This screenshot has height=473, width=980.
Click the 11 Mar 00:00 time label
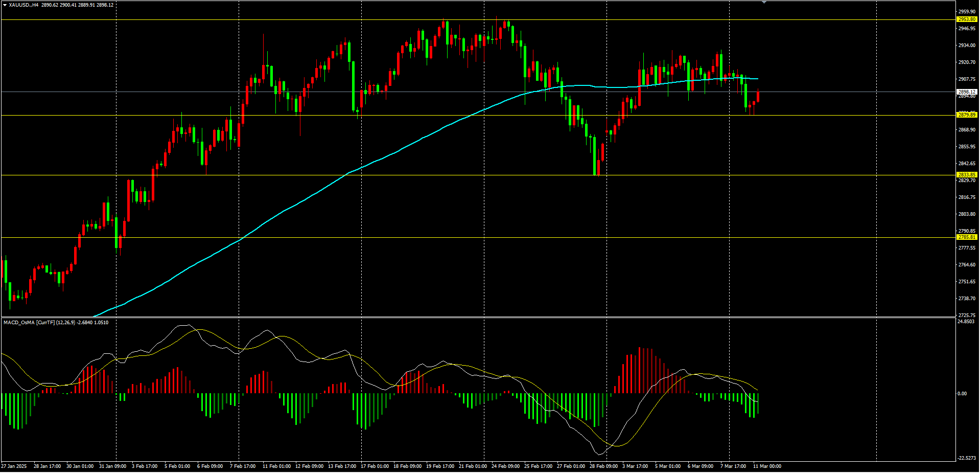(x=767, y=466)
